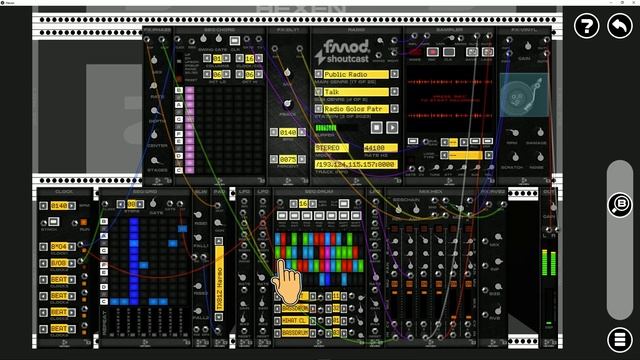This screenshot has width=640, height=360.
Task: Select previous main genre before Public Radio
Action: pyautogui.click(x=318, y=74)
